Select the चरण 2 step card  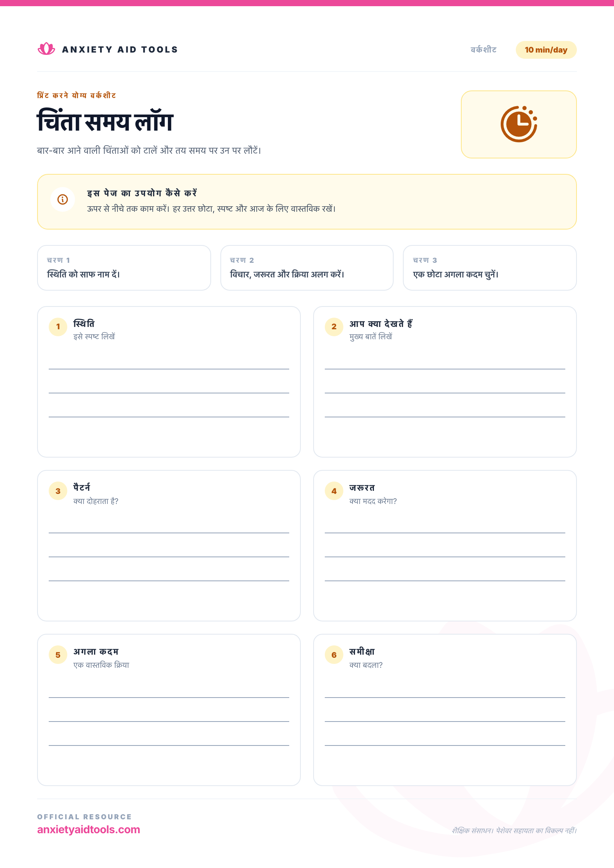[307, 268]
